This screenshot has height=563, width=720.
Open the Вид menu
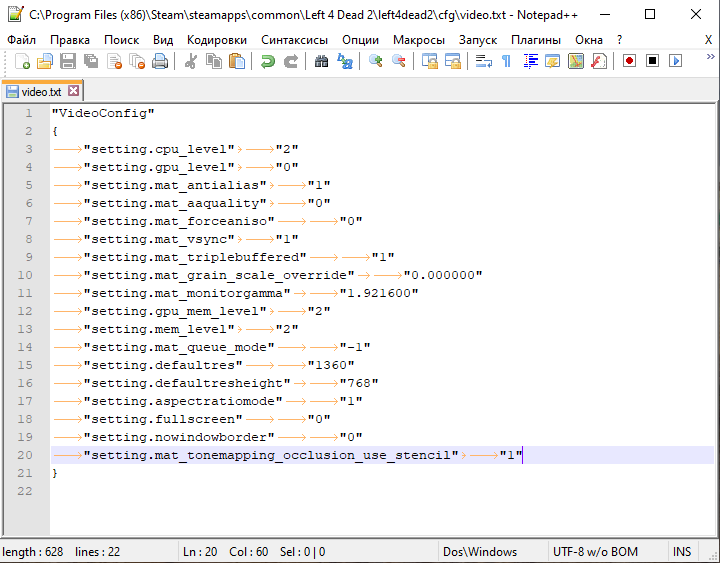click(163, 40)
